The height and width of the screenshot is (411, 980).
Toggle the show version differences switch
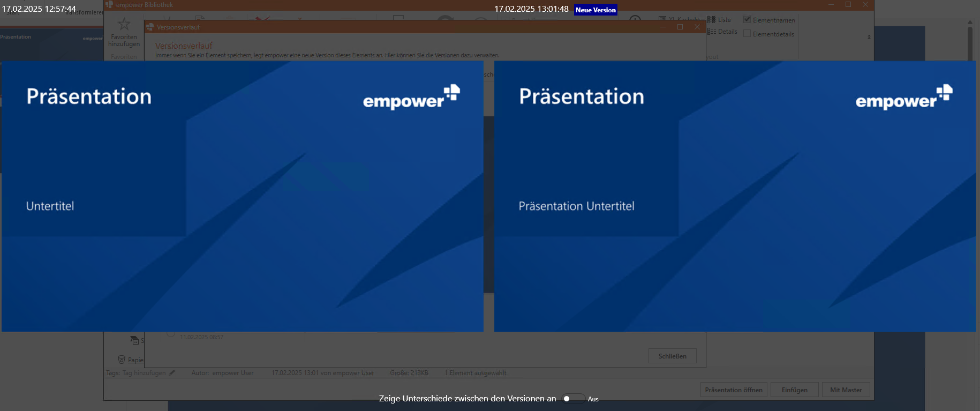[573, 399]
